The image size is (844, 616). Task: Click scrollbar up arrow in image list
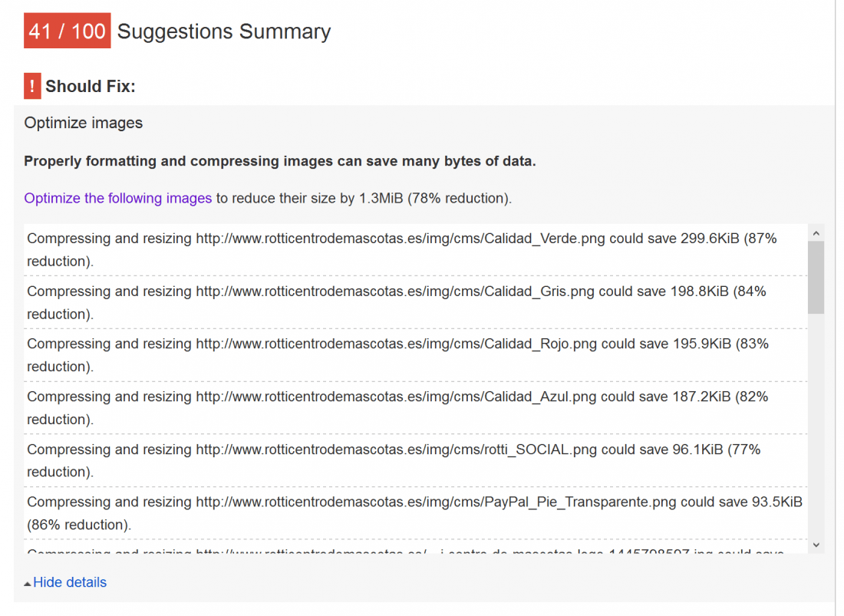[816, 233]
